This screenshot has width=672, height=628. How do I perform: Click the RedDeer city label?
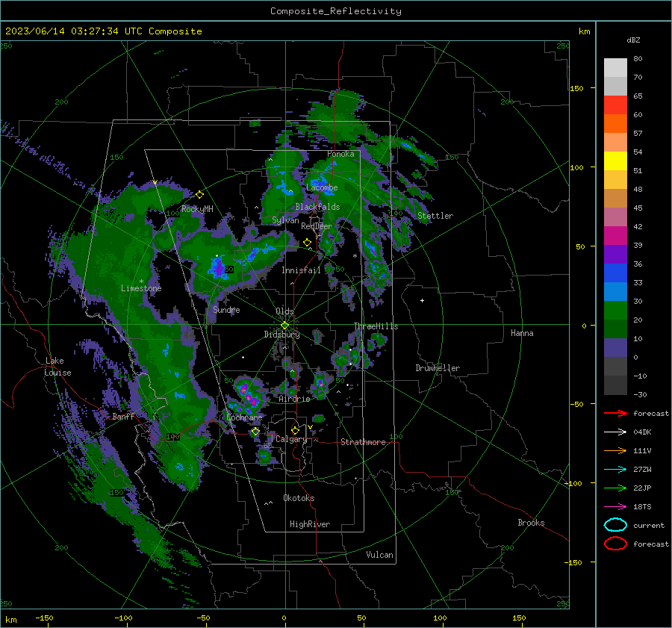click(317, 226)
